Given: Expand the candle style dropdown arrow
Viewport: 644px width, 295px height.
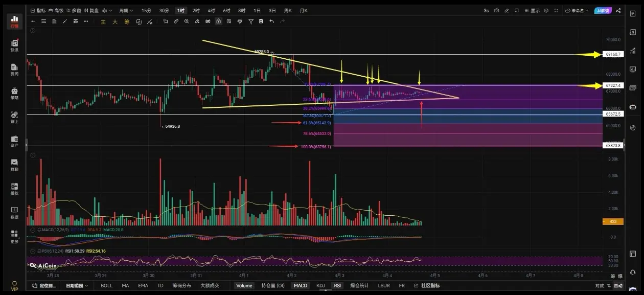Looking at the screenshot, I should tap(111, 10).
